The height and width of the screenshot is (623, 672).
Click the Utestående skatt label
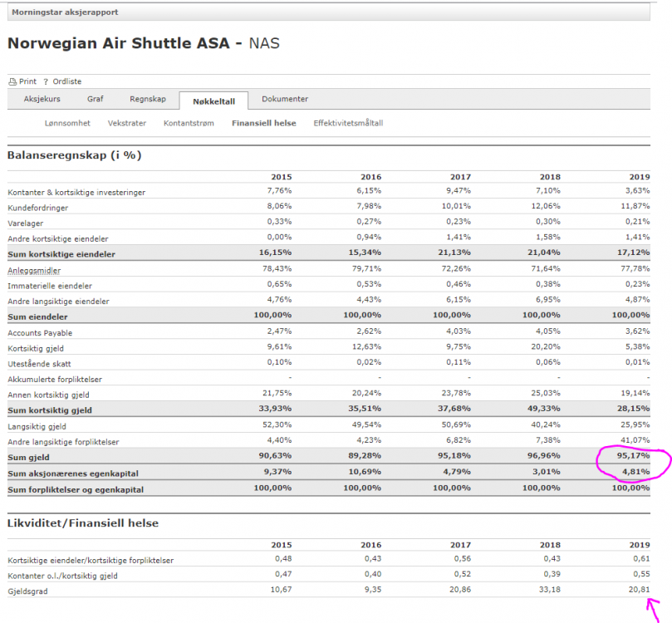point(39,364)
